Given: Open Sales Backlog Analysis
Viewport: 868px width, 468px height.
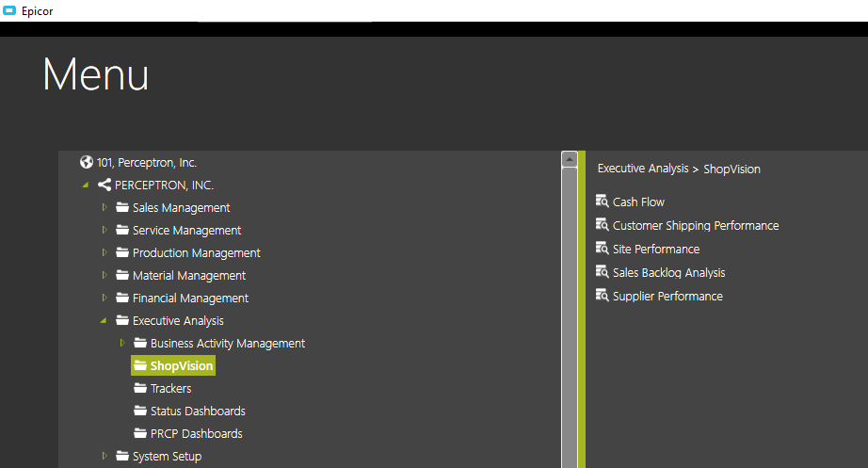Looking at the screenshot, I should coord(668,272).
